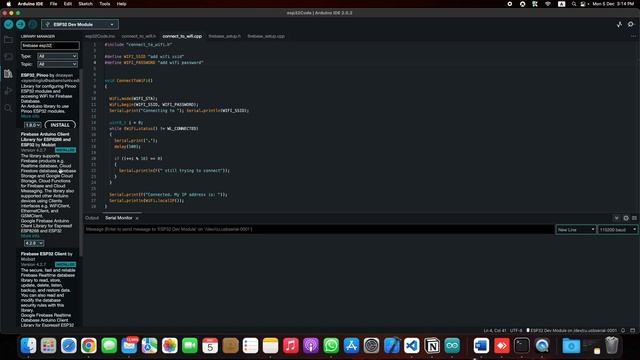Screen dimensions: 640x360
Task: Open Arduino IDE icon in the Dock
Action: point(452,346)
